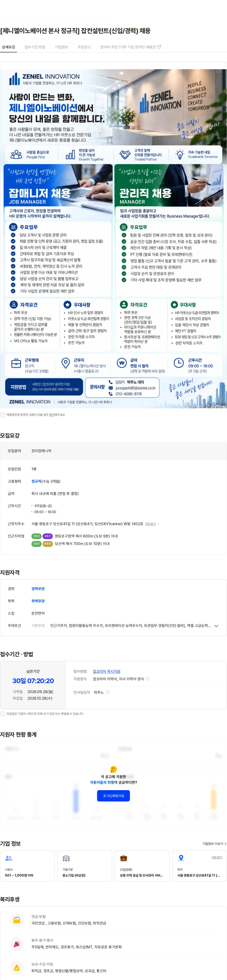Open 기업정보 더보기 link
This screenshot has width=227, height=980.
[214, 844]
